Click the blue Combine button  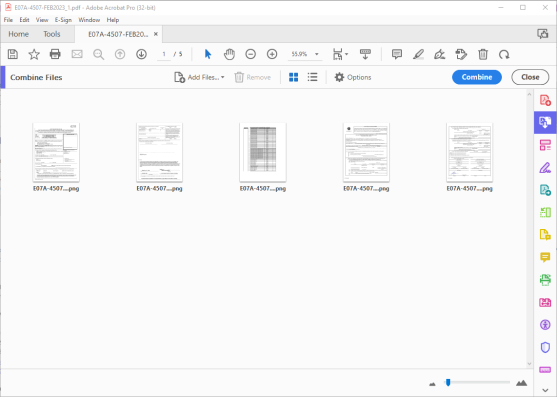tap(477, 77)
